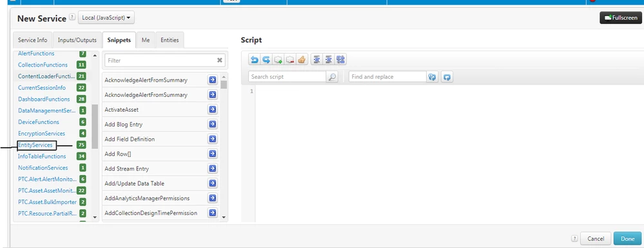Click the snippet Filter input field

tap(160, 61)
